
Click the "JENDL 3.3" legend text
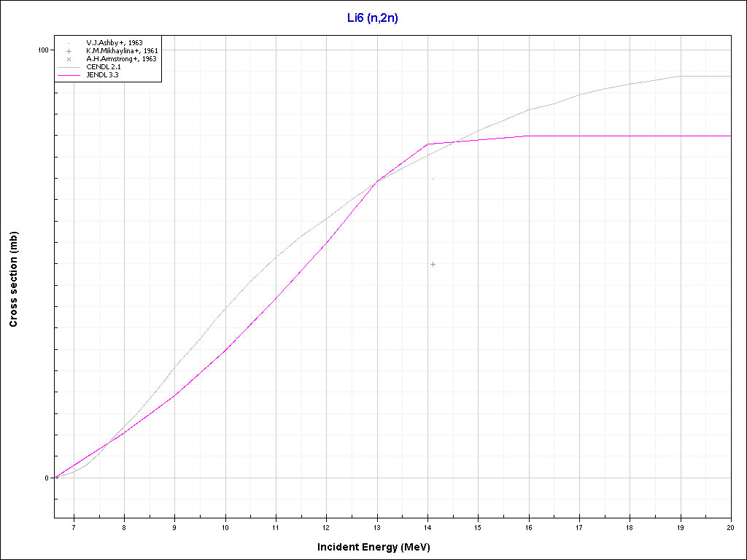click(103, 75)
